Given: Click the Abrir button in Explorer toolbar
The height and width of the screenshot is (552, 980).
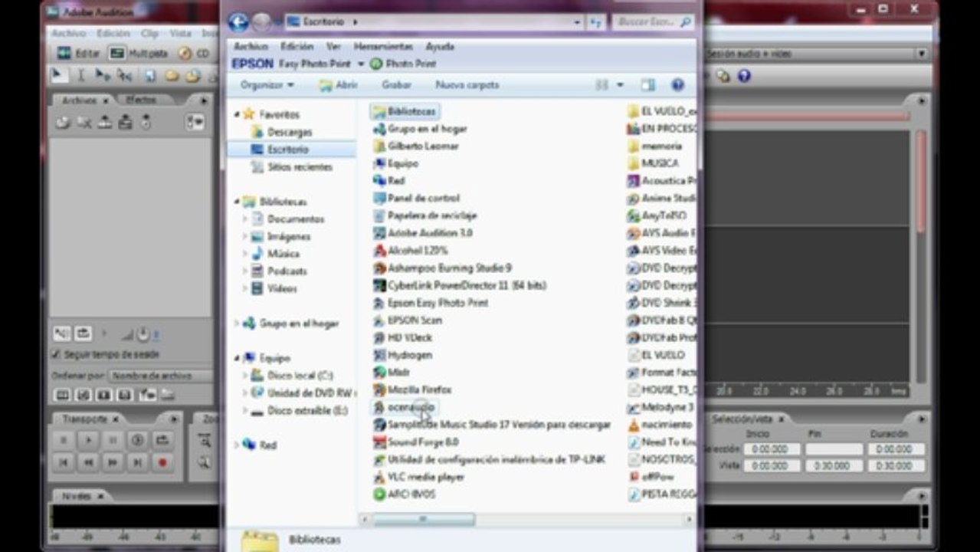Looking at the screenshot, I should pyautogui.click(x=339, y=85).
